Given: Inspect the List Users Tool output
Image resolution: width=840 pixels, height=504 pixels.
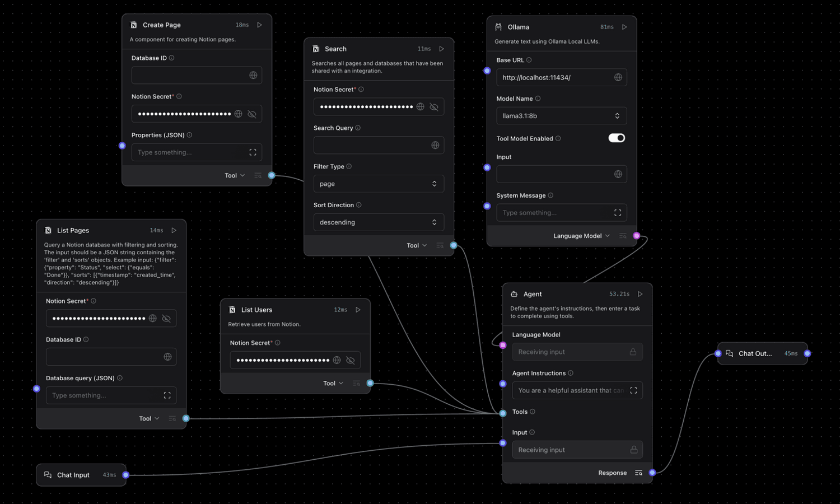Looking at the screenshot, I should tap(356, 384).
